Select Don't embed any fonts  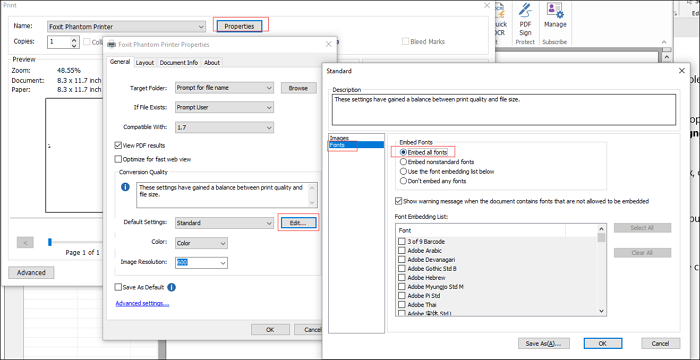coord(404,181)
